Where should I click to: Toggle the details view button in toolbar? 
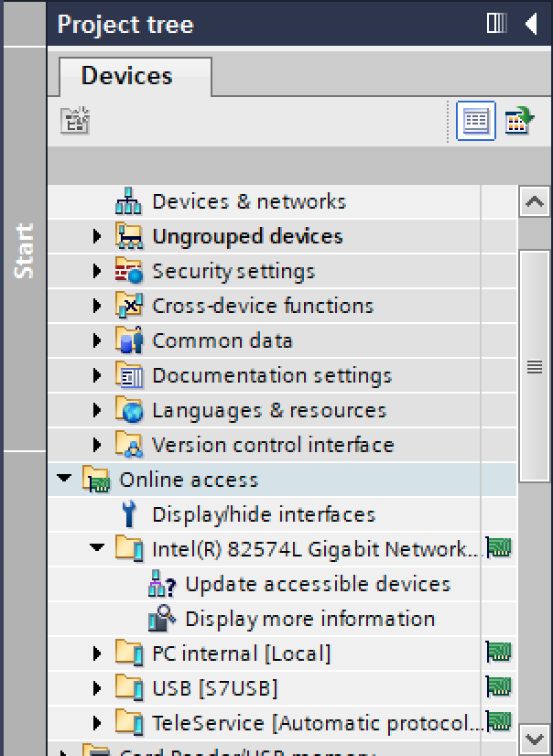[x=476, y=122]
